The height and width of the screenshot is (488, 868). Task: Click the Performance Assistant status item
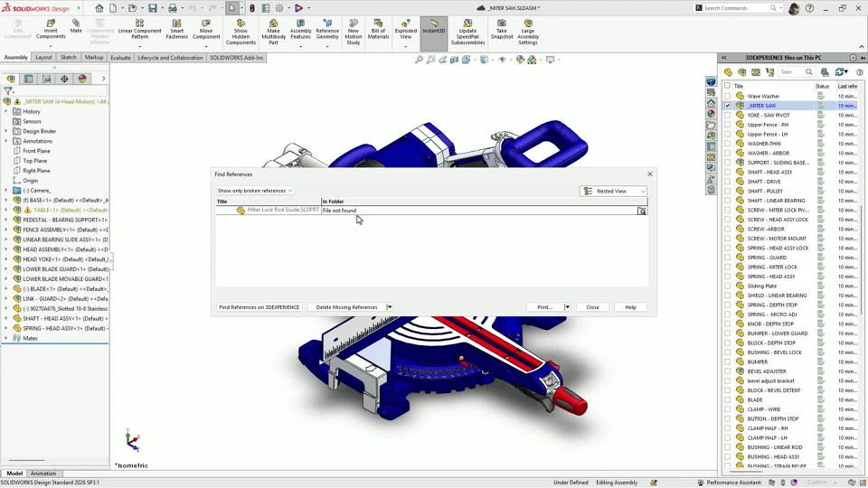(x=729, y=483)
